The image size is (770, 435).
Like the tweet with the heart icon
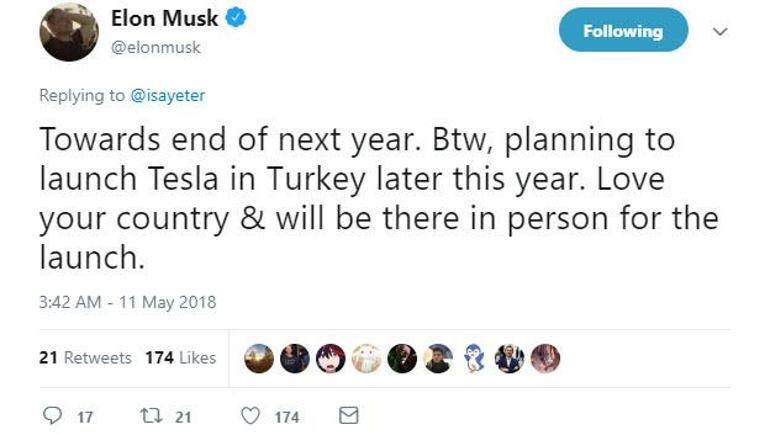pyautogui.click(x=253, y=415)
